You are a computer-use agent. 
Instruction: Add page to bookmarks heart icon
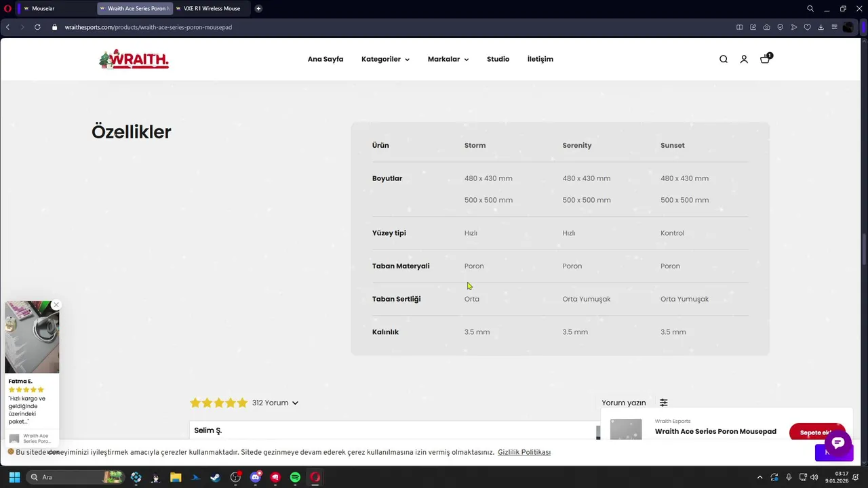807,27
